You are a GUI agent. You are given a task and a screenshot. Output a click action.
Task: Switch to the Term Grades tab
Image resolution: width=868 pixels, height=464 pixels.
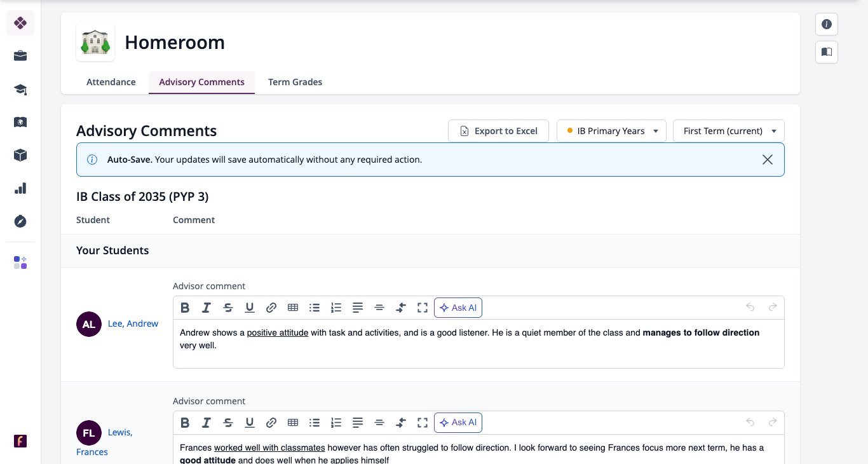[295, 82]
